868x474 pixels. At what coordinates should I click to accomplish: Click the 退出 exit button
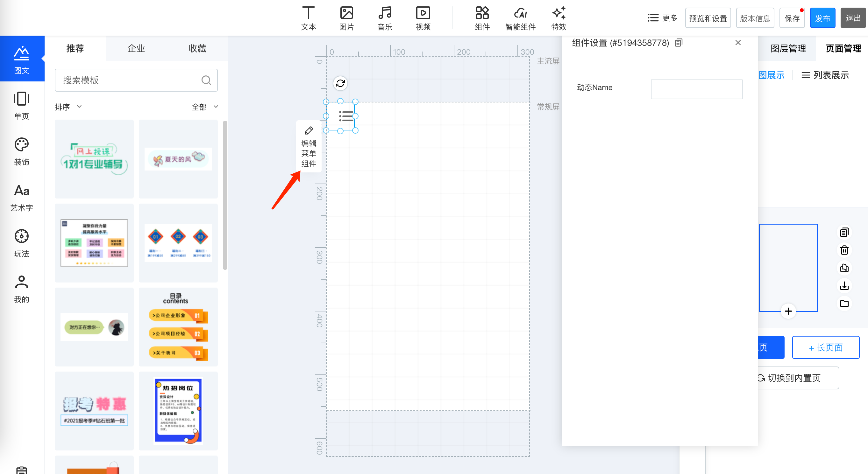(x=853, y=18)
